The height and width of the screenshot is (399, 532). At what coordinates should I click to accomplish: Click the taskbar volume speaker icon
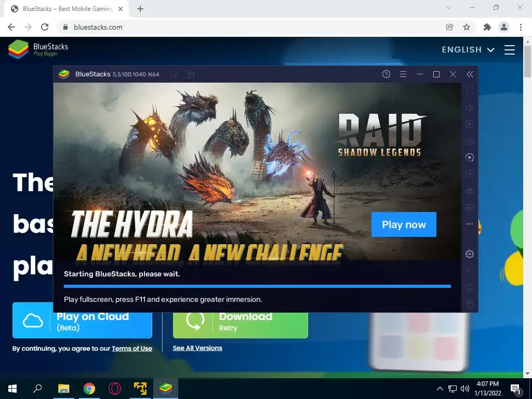coord(465,389)
